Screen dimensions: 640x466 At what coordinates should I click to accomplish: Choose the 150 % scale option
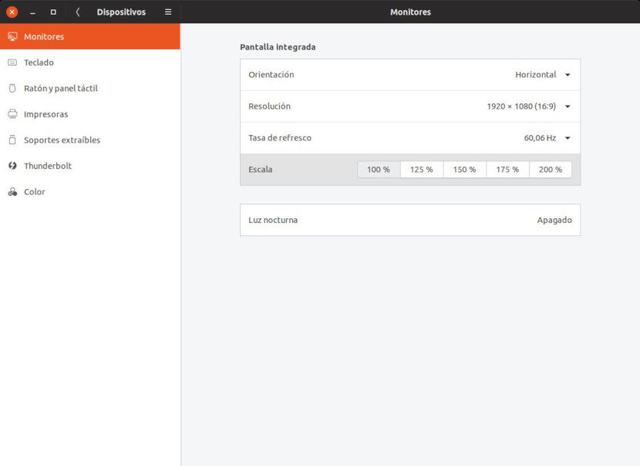[465, 170]
